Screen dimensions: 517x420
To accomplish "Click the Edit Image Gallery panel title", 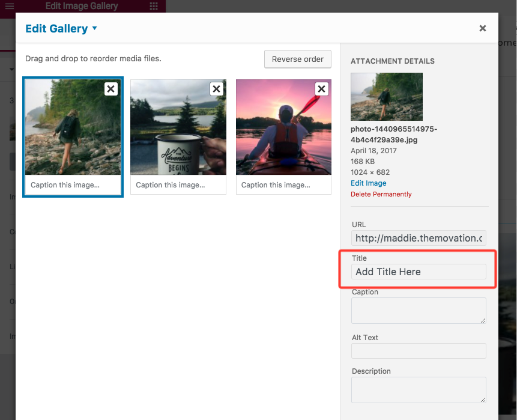I will click(x=82, y=6).
